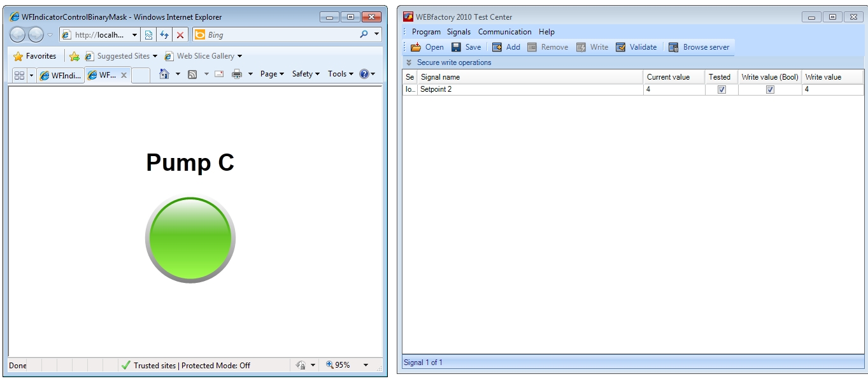
Task: Click the Favorites button
Action: pyautogui.click(x=35, y=56)
